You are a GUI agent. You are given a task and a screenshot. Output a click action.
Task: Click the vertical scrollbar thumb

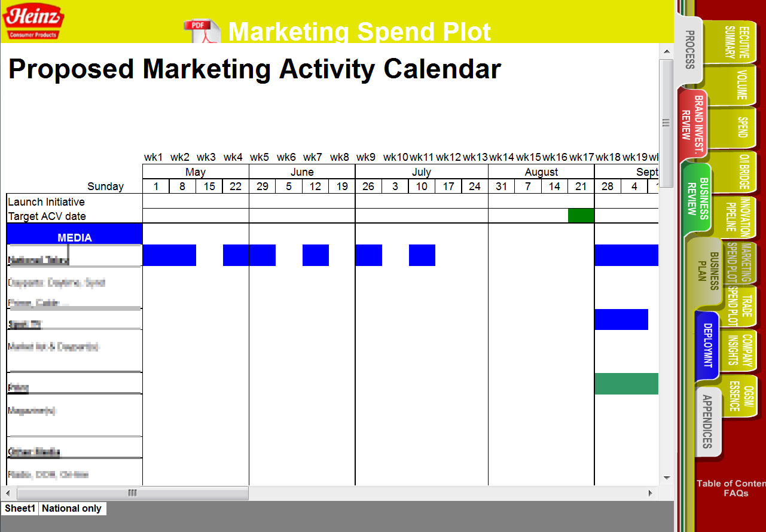(666, 123)
